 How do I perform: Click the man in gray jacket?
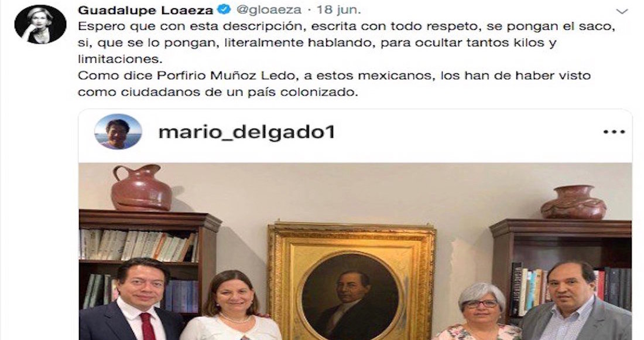coord(575,301)
